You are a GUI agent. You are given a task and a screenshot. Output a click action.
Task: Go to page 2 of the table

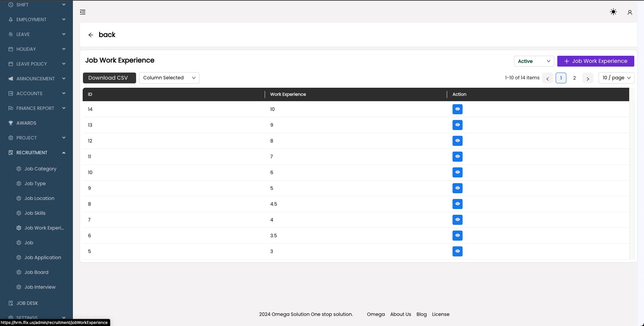coord(574,78)
